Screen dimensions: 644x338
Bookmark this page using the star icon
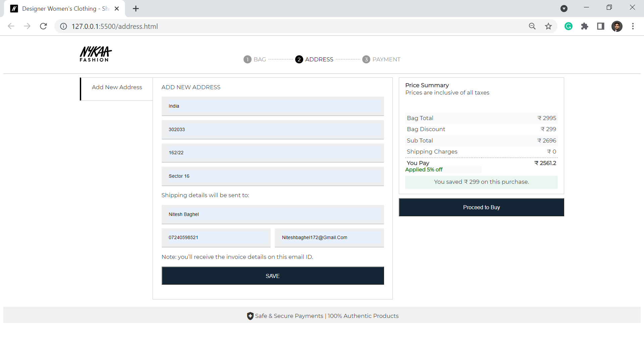pyautogui.click(x=548, y=26)
